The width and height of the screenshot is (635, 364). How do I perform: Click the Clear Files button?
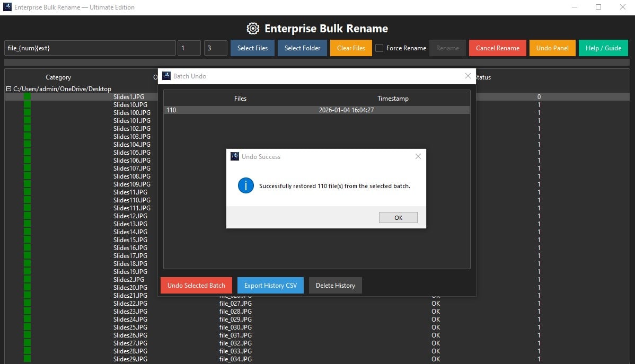pos(351,48)
